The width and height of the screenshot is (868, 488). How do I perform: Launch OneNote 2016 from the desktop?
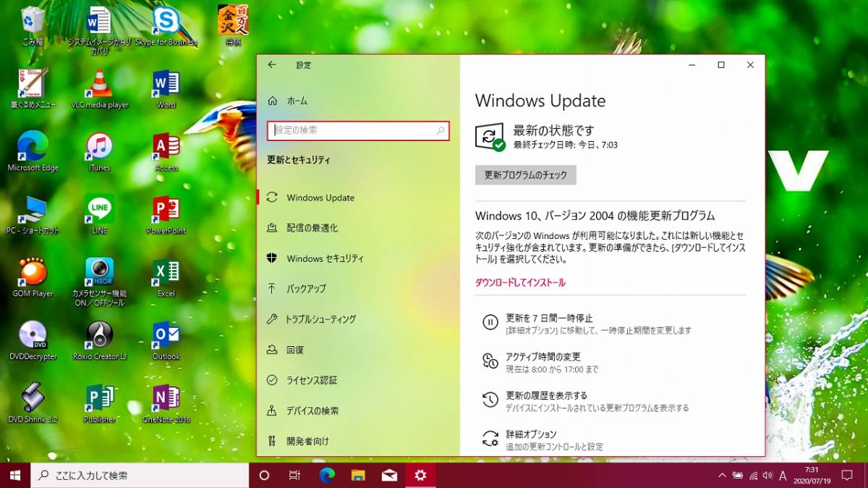[166, 403]
